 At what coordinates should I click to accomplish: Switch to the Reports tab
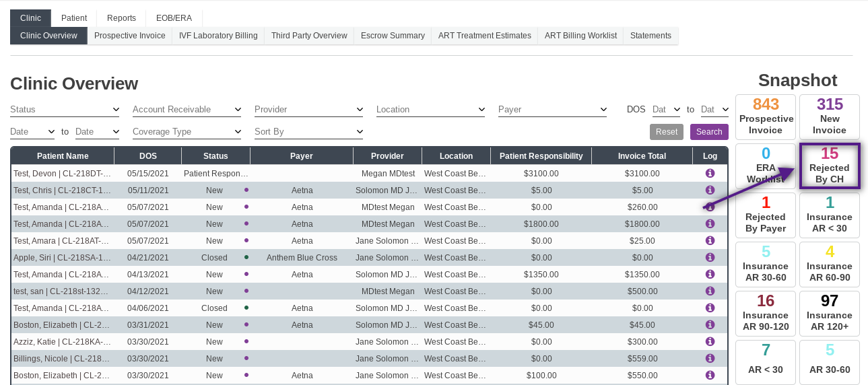pos(121,18)
